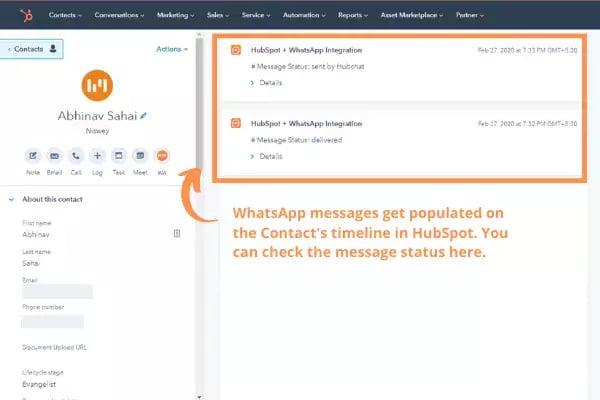The width and height of the screenshot is (600, 400).
Task: Click the Document Upload URL field label
Action: [54, 347]
